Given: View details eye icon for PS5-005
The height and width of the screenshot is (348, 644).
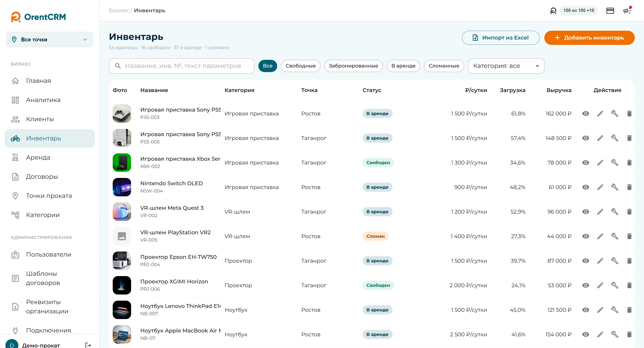Looking at the screenshot, I should (586, 138).
